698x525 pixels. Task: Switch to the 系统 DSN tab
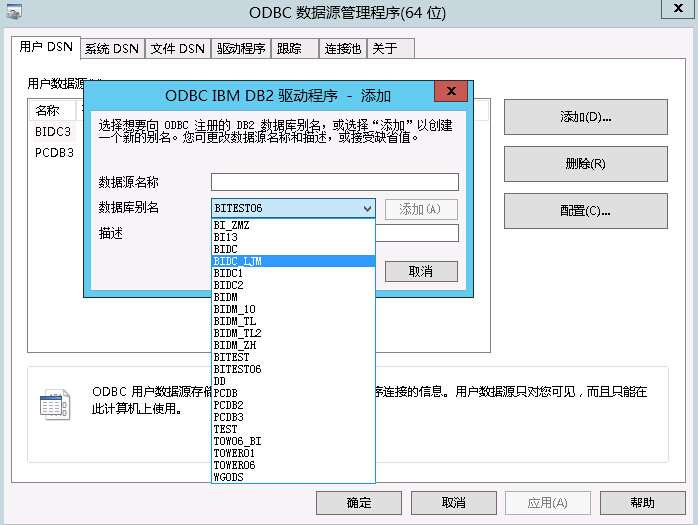pyautogui.click(x=112, y=49)
